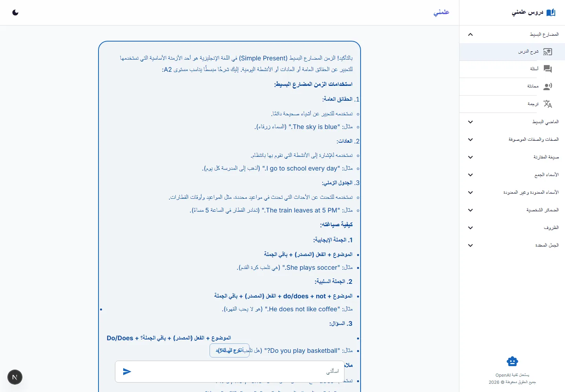Screen dimensions: 565x392
Task: Click the علمني link in the header
Action: point(441,12)
